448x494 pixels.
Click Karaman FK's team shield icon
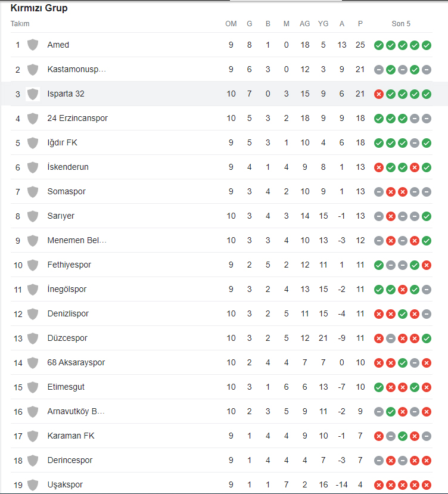pyautogui.click(x=33, y=436)
